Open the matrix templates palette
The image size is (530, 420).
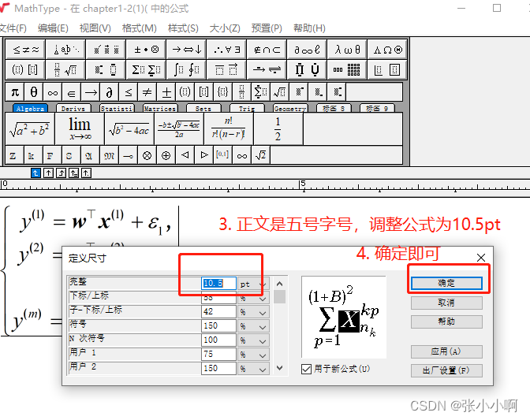tap(347, 69)
